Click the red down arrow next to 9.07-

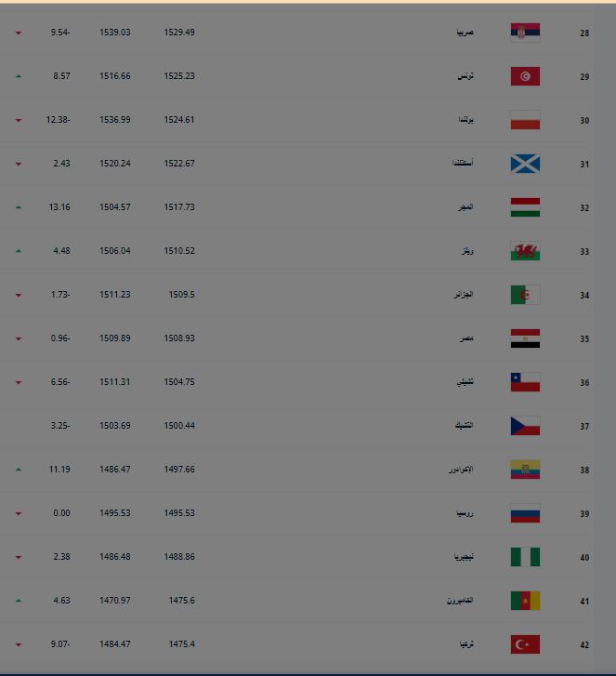pyautogui.click(x=19, y=645)
